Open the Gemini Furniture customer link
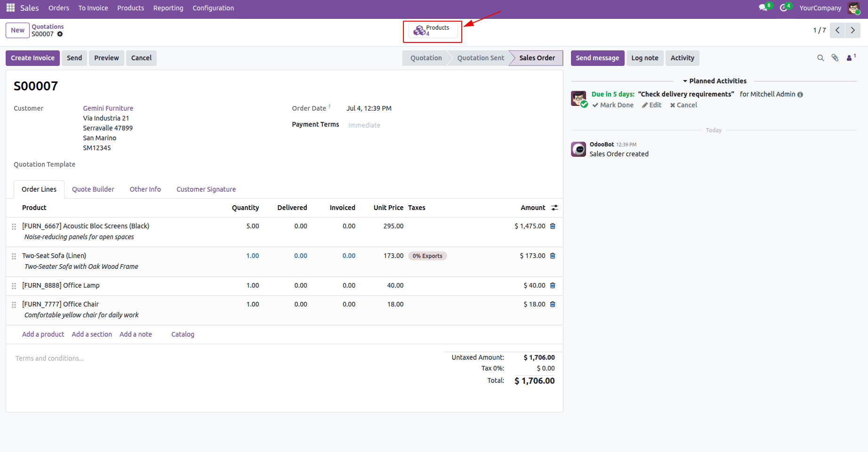 click(108, 108)
